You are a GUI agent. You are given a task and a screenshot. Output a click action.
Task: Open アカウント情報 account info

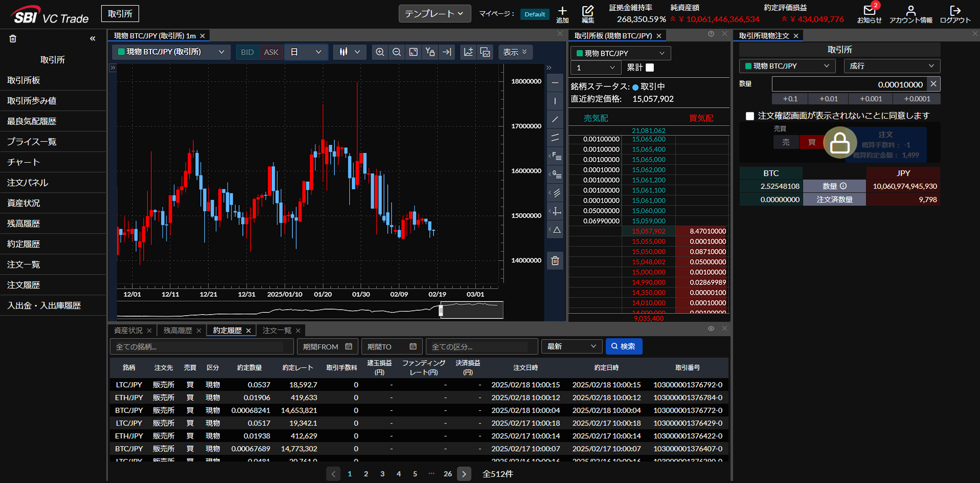[x=910, y=14]
